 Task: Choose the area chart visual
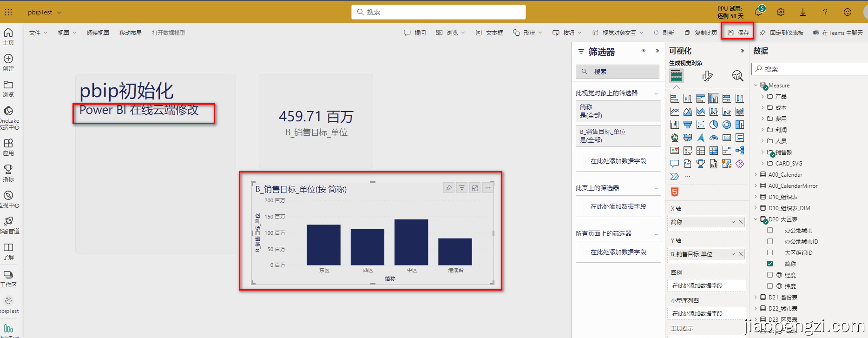pyautogui.click(x=688, y=112)
